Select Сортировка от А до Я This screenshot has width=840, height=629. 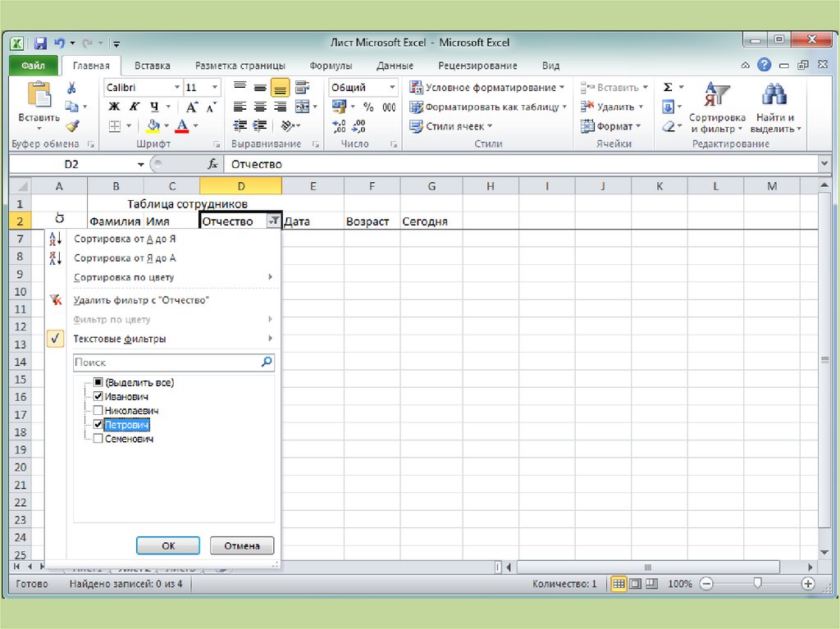coord(125,239)
